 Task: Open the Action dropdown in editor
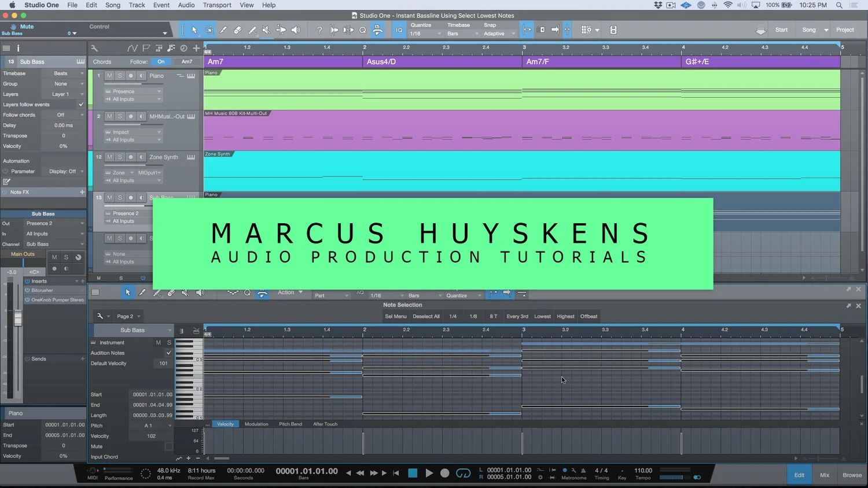click(x=290, y=293)
